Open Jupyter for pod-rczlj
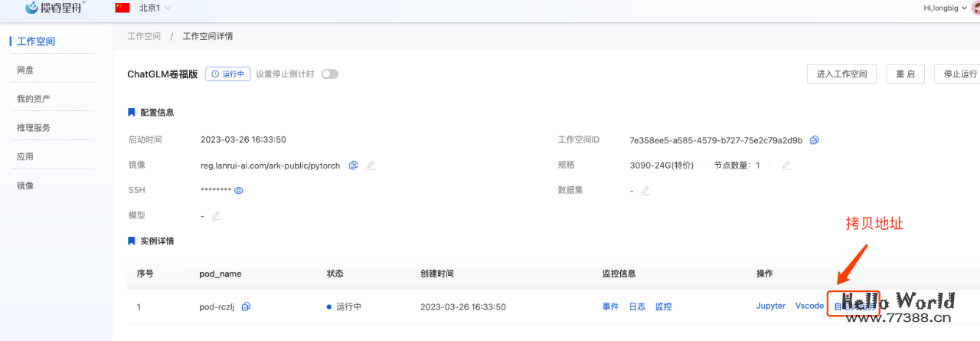This screenshot has width=980, height=341. point(771,306)
